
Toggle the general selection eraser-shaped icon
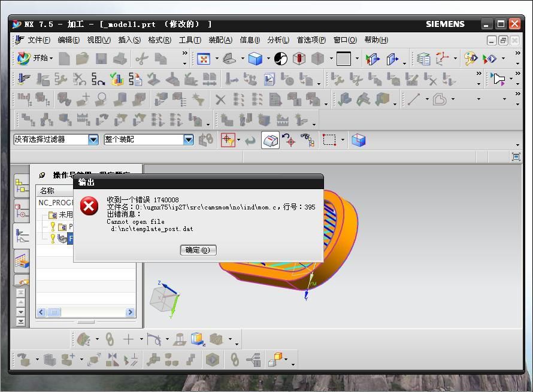point(271,140)
